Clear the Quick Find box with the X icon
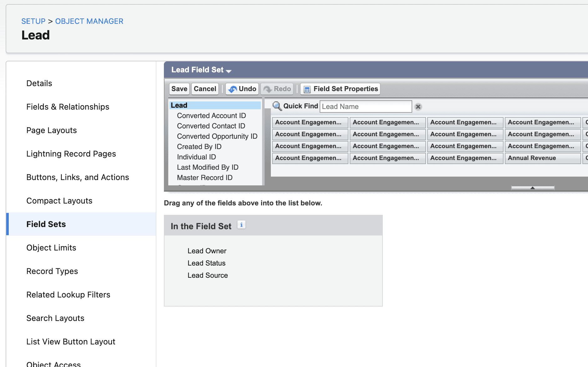Screen dimensions: 588x367 [x=418, y=107]
